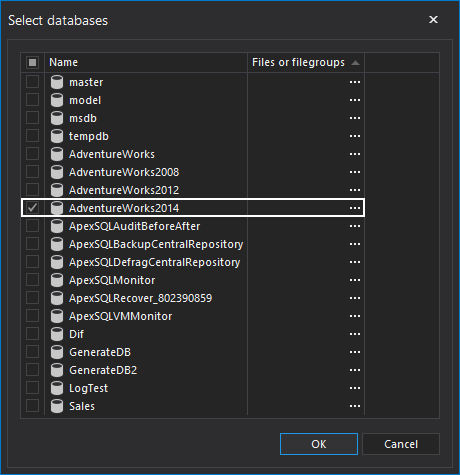Select the LogTest name text
Image resolution: width=460 pixels, height=475 pixels.
[88, 388]
